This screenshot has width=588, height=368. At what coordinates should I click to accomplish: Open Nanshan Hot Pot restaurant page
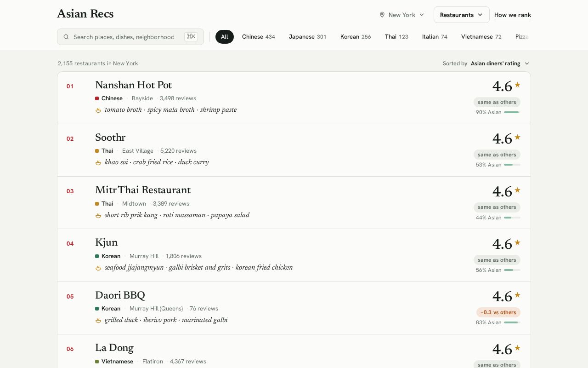tap(133, 86)
